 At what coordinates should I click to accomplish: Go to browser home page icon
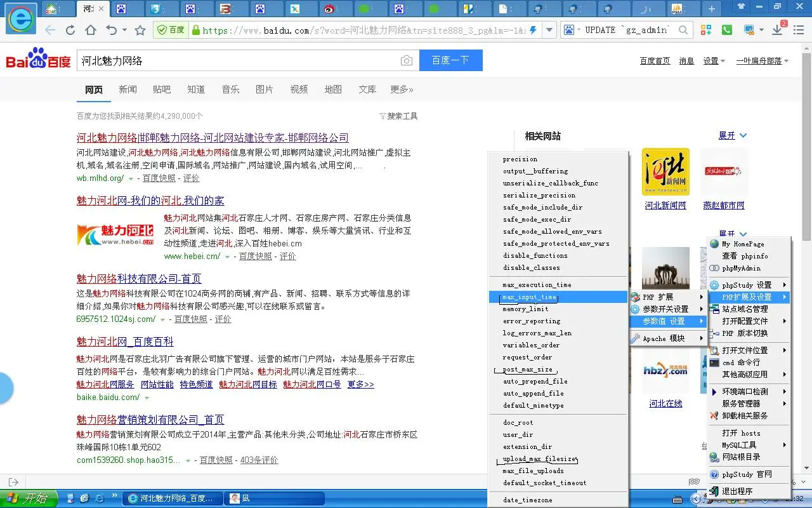point(91,30)
